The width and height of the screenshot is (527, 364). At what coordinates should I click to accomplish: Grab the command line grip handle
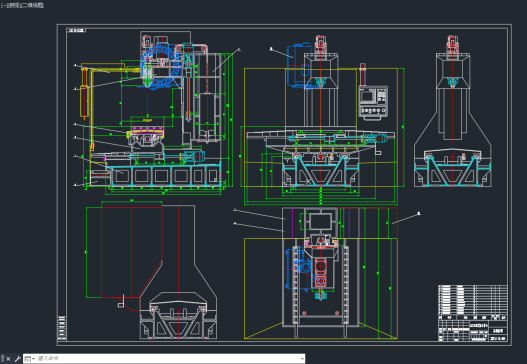point(3,359)
